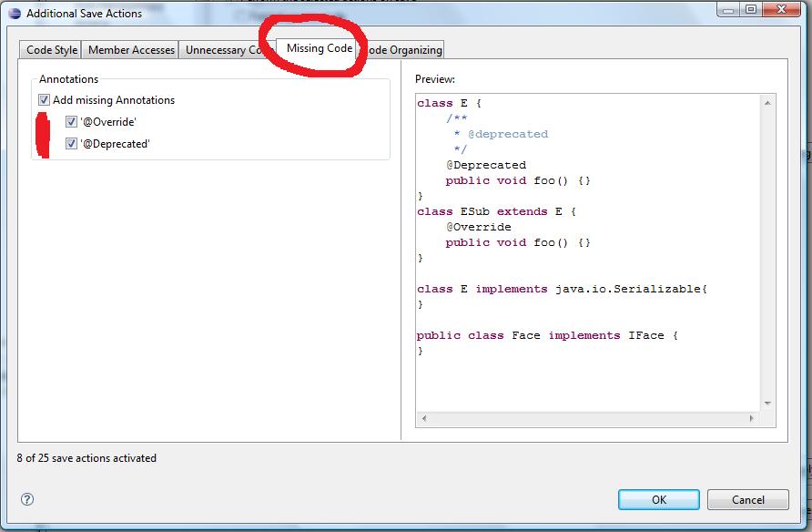Uncheck Add missing Annotations checkbox

44,100
